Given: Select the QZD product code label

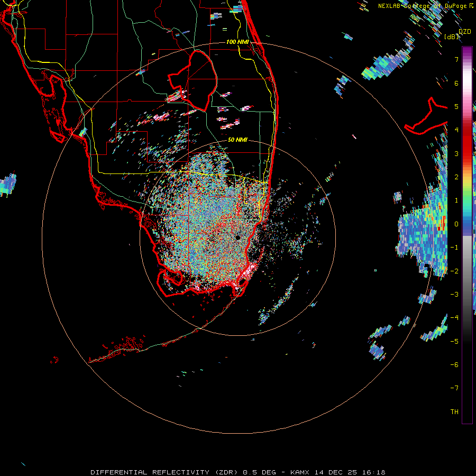Looking at the screenshot, I should (x=465, y=32).
